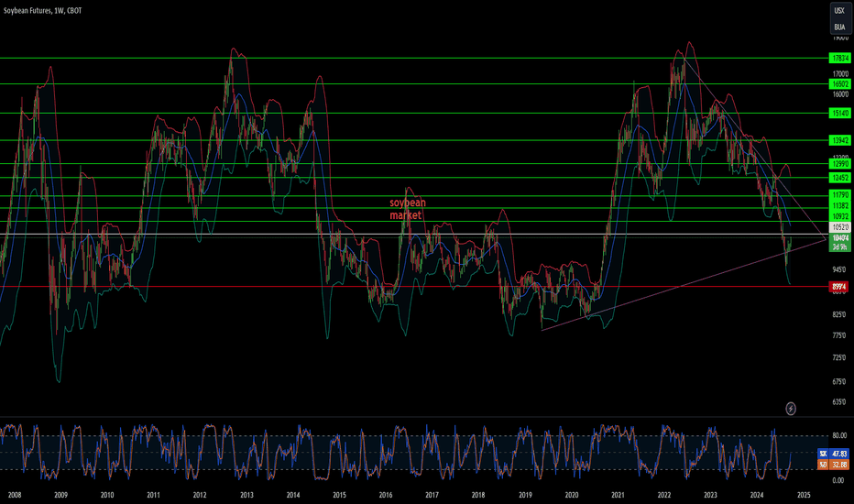Click the 725'0 price scale value
Viewport: 854px width, 504px height.
point(840,358)
